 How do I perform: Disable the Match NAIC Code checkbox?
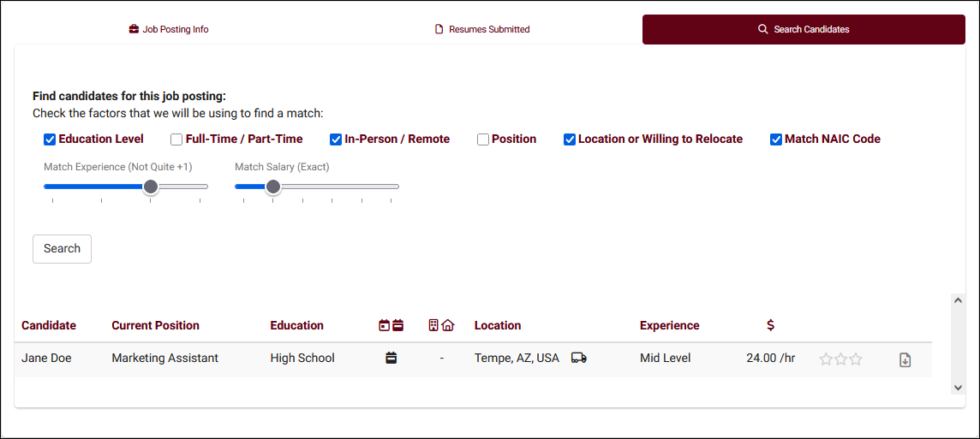pyautogui.click(x=776, y=139)
